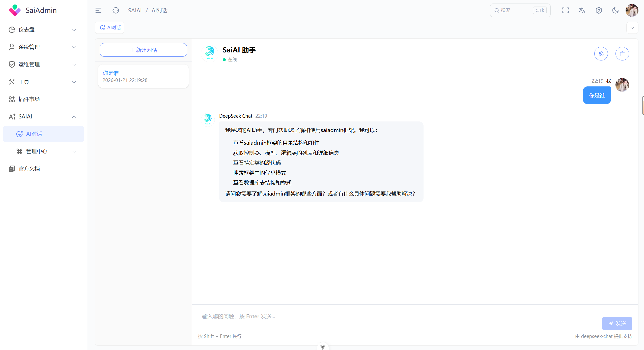Click the scroll-to-bottom arrow above the input
The image size is (644, 350).
(322, 346)
